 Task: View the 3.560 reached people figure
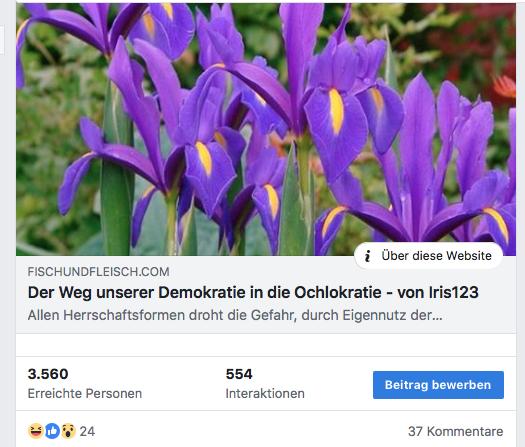coord(48,374)
